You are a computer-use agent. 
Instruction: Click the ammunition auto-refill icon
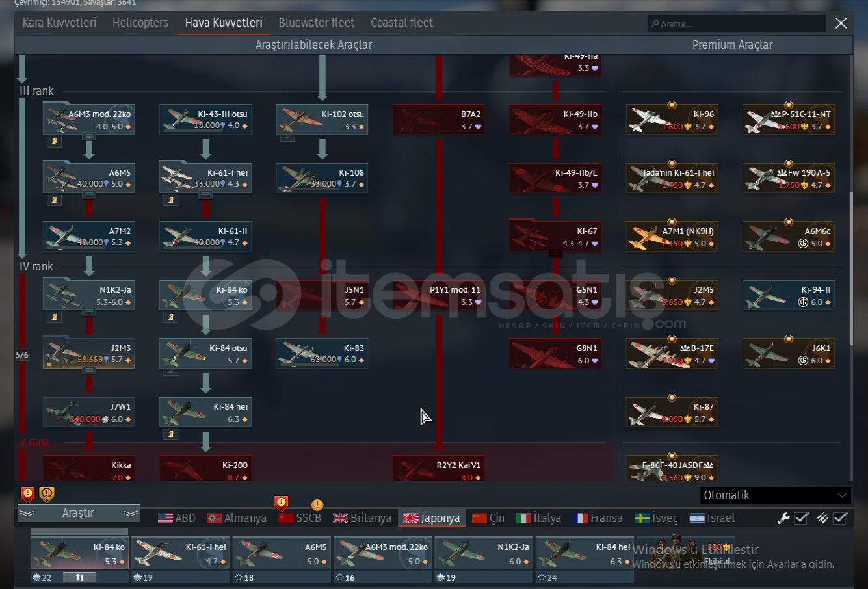822,518
